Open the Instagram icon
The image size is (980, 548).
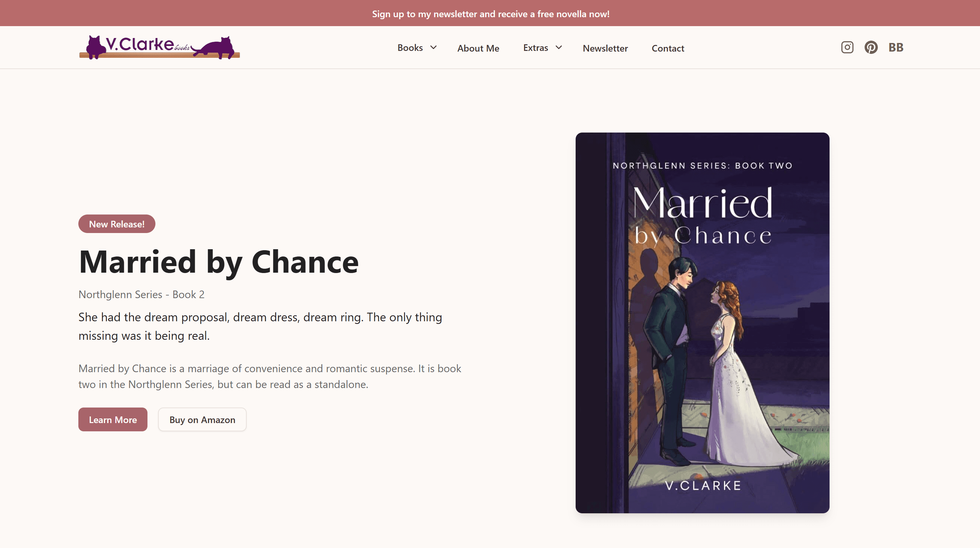click(846, 47)
